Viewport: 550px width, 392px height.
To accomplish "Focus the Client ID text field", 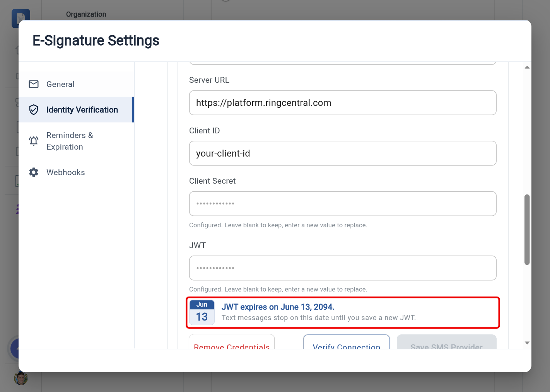I will (x=343, y=153).
